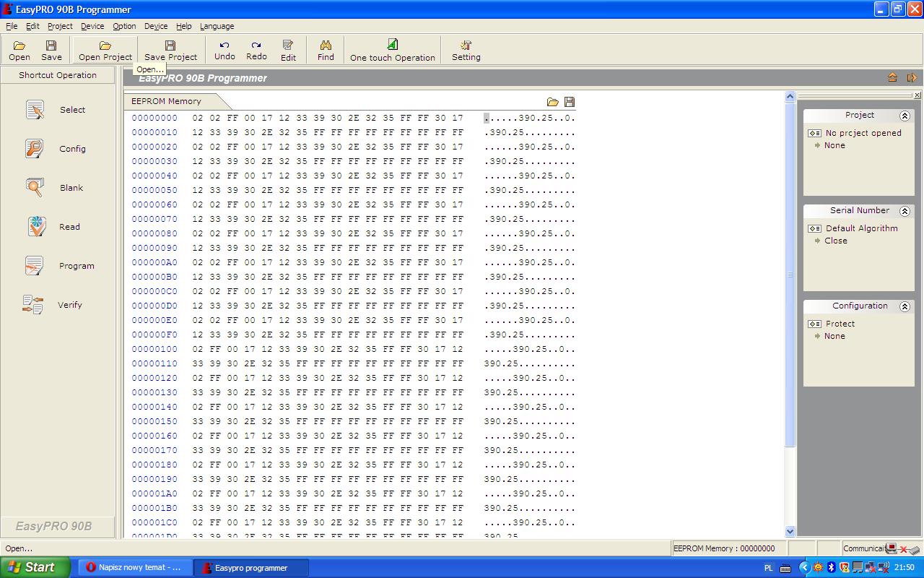Click the folder icon above the hex view

(x=553, y=102)
